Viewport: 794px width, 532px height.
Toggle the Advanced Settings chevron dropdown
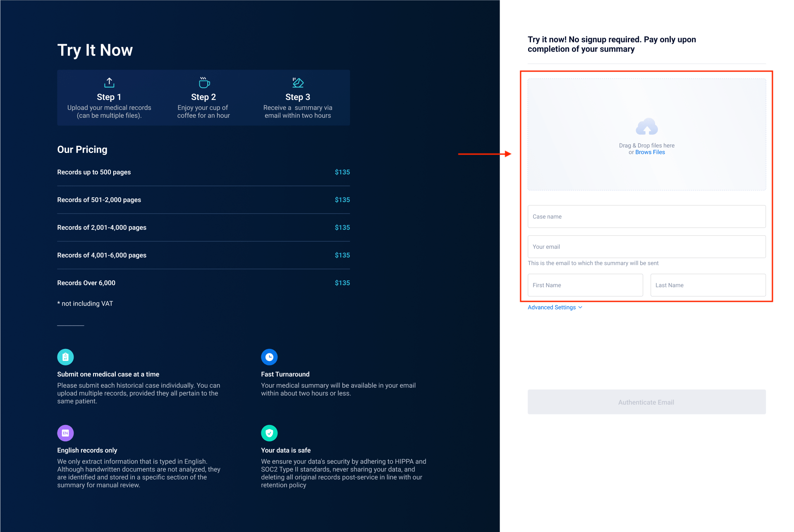pos(580,307)
